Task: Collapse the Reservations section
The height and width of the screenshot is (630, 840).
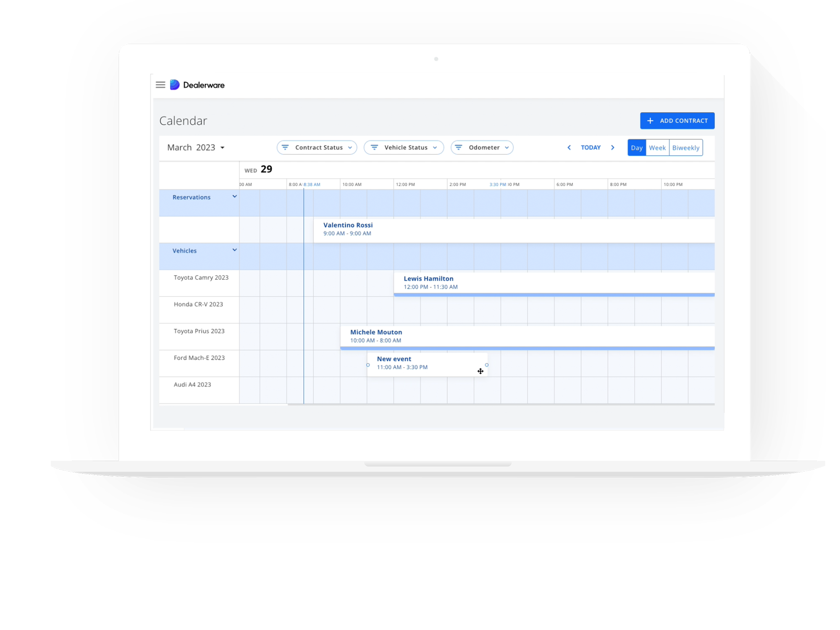Action: click(x=234, y=196)
